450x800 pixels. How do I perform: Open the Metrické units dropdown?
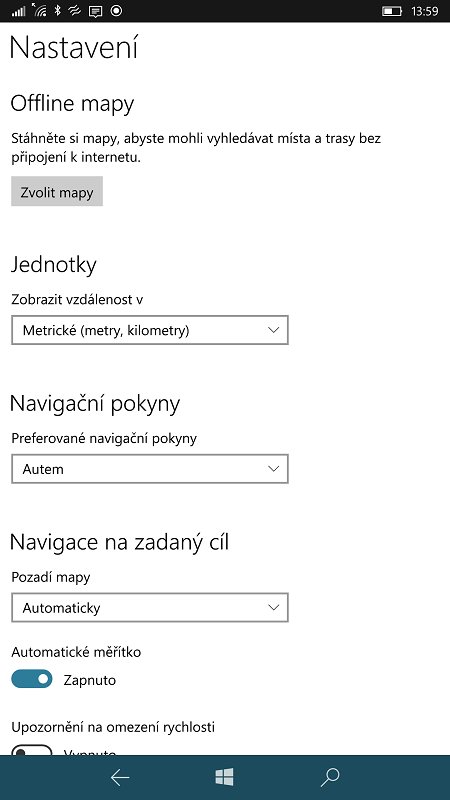150,330
